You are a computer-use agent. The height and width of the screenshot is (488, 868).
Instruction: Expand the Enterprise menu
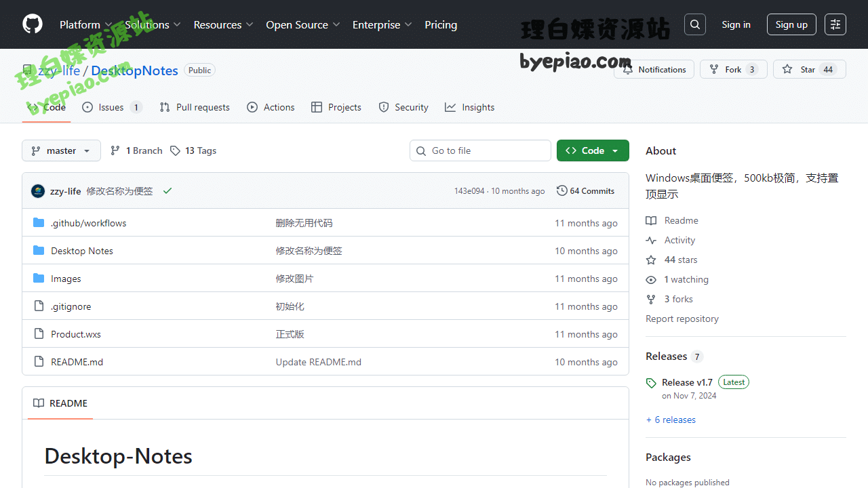(382, 24)
